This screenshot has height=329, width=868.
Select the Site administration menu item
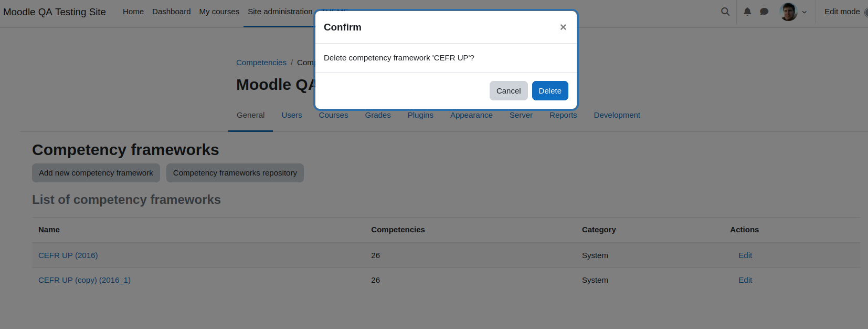pyautogui.click(x=280, y=12)
